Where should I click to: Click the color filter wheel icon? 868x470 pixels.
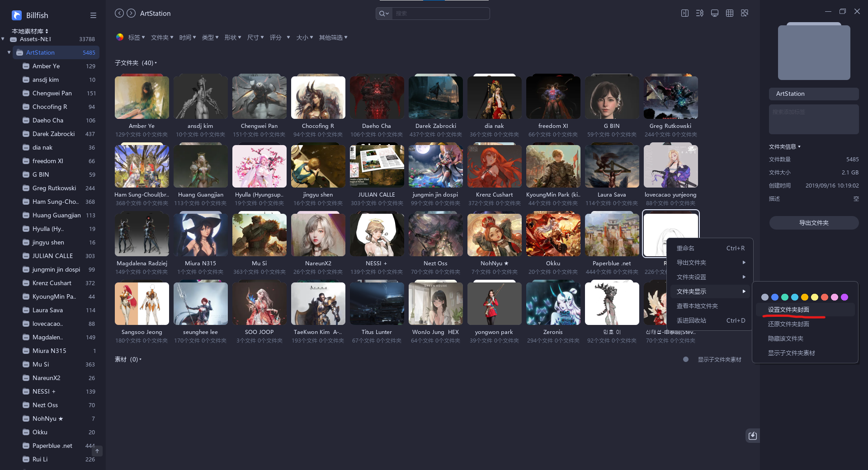120,37
